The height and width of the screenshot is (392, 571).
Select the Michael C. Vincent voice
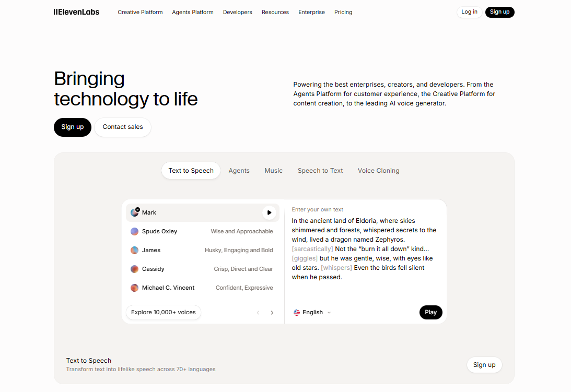click(x=203, y=288)
